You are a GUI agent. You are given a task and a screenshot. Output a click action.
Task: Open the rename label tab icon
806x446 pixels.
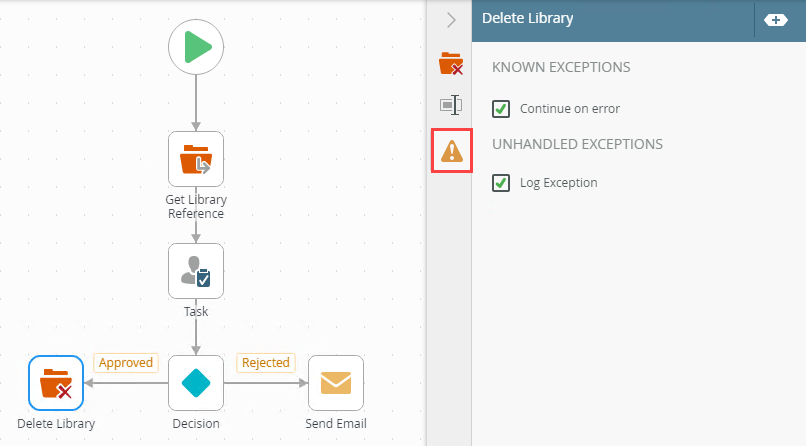pyautogui.click(x=451, y=105)
